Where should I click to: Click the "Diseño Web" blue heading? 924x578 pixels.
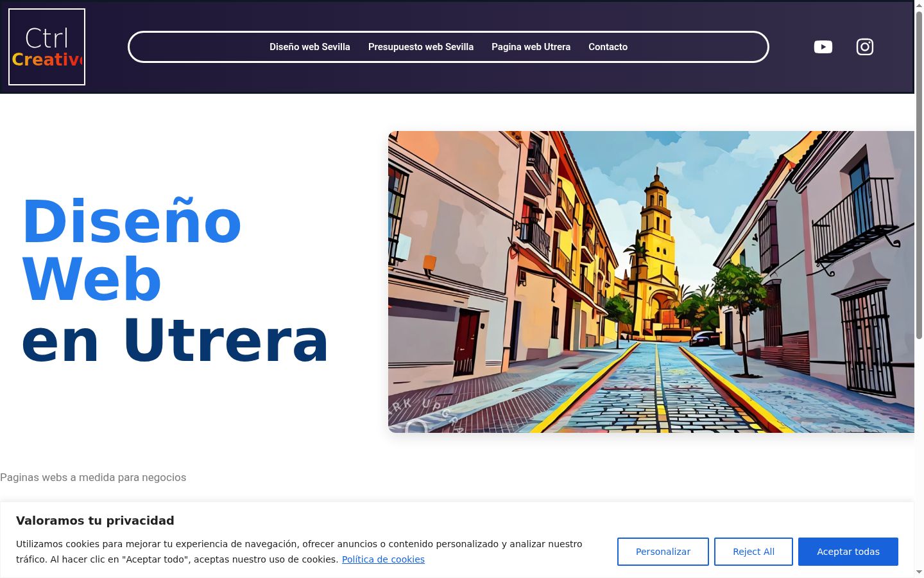click(x=132, y=250)
